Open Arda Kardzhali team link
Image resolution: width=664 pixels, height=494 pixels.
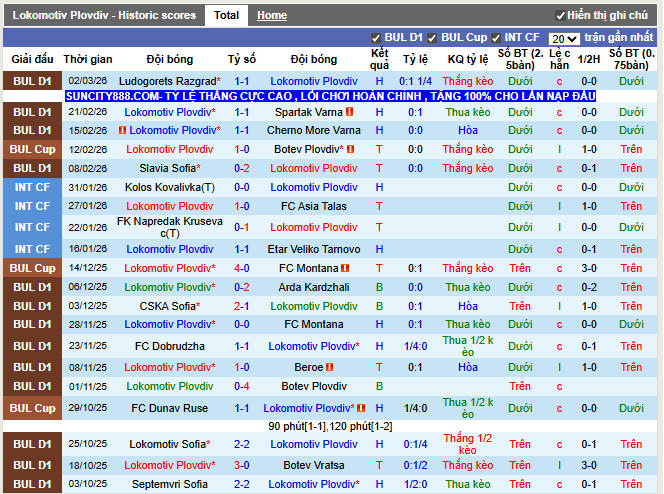pyautogui.click(x=314, y=287)
